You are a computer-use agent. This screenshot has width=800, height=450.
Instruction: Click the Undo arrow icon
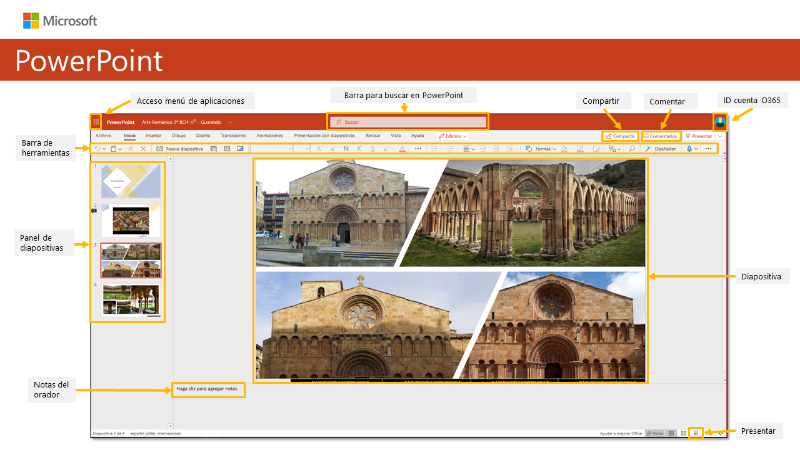(x=98, y=148)
